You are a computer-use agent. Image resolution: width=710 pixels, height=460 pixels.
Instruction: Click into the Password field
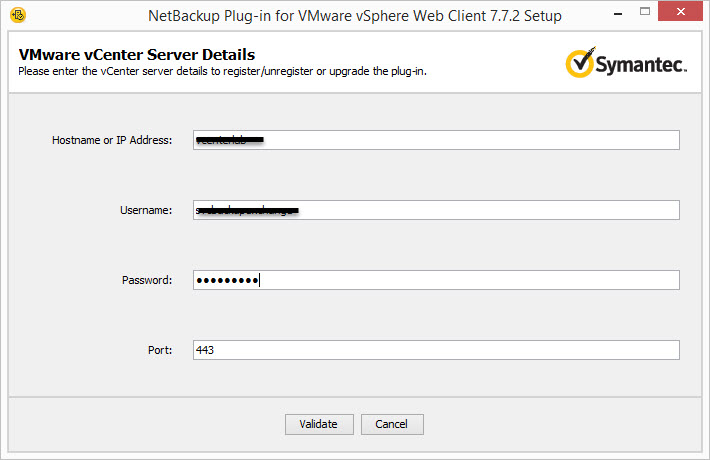436,280
